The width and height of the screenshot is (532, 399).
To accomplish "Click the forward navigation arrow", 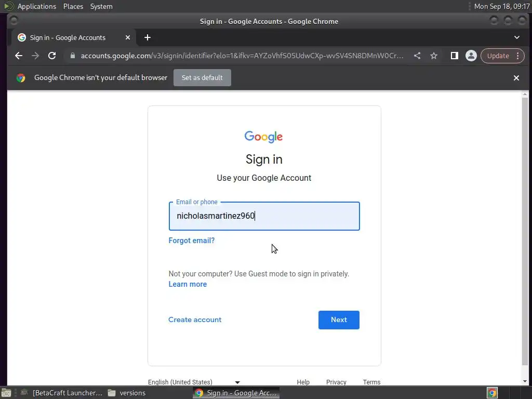I will coord(35,56).
